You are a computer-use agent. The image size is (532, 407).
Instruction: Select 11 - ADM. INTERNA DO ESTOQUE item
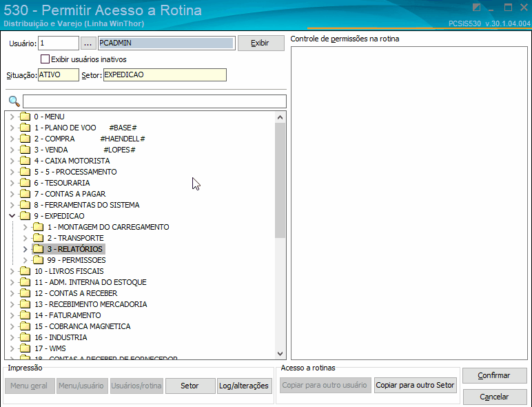click(x=90, y=282)
